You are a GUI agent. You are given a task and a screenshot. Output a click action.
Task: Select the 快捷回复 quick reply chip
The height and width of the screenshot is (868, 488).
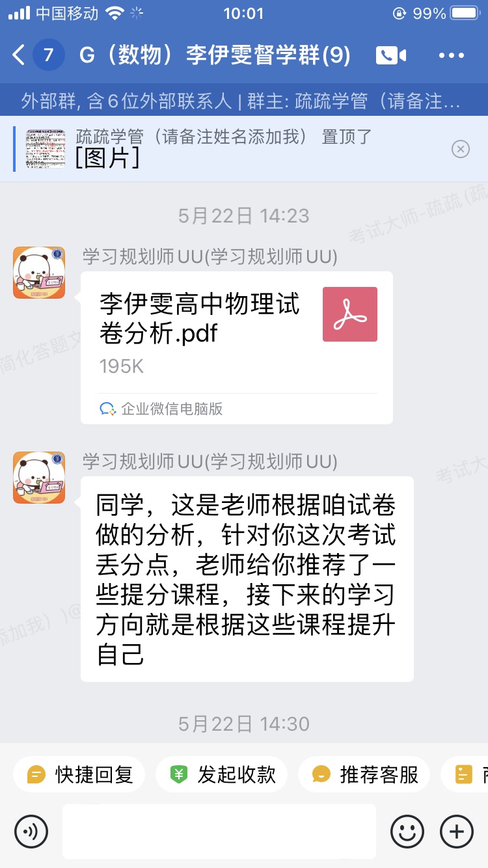(79, 774)
